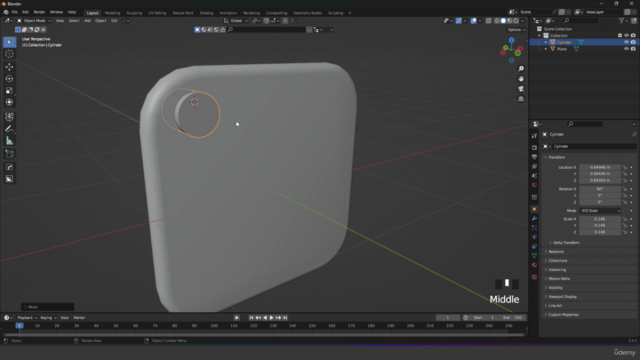Expand the Delta Transform subpanel
The image size is (640, 360).
click(x=566, y=242)
